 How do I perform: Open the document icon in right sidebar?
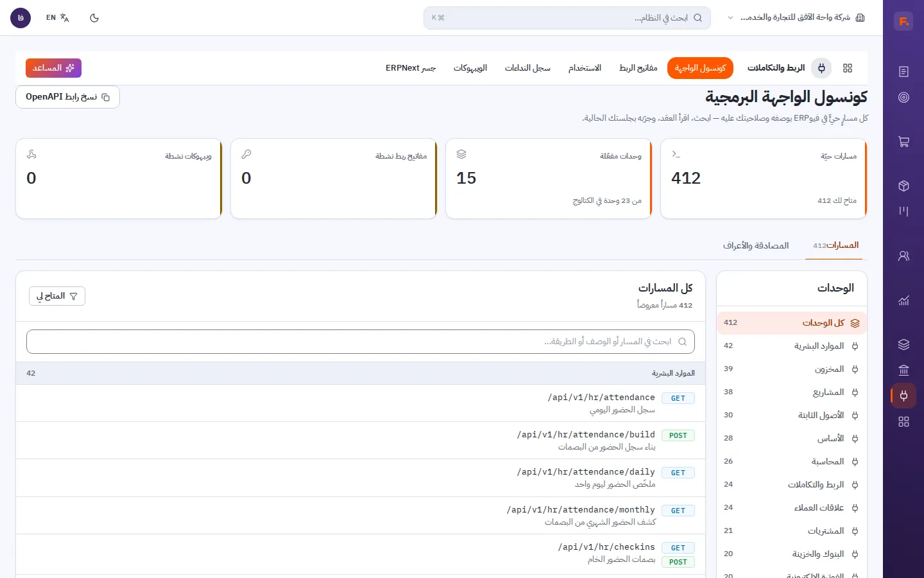pos(903,71)
